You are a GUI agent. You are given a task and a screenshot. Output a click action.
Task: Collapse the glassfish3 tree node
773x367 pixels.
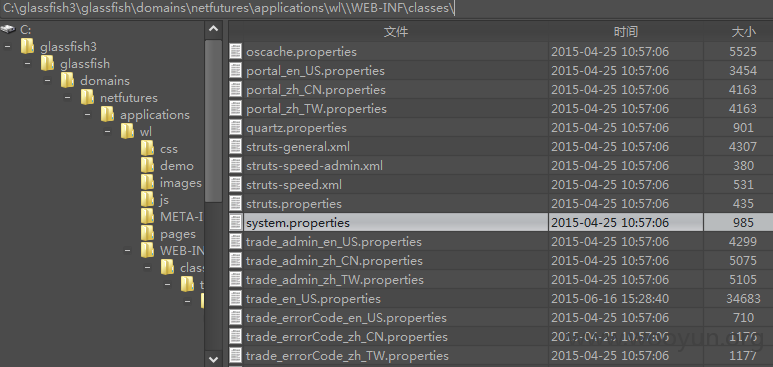[7, 47]
